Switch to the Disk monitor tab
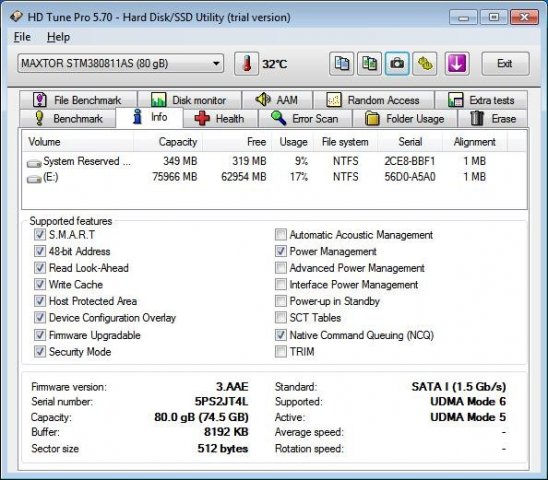This screenshot has width=548, height=480. pyautogui.click(x=189, y=100)
